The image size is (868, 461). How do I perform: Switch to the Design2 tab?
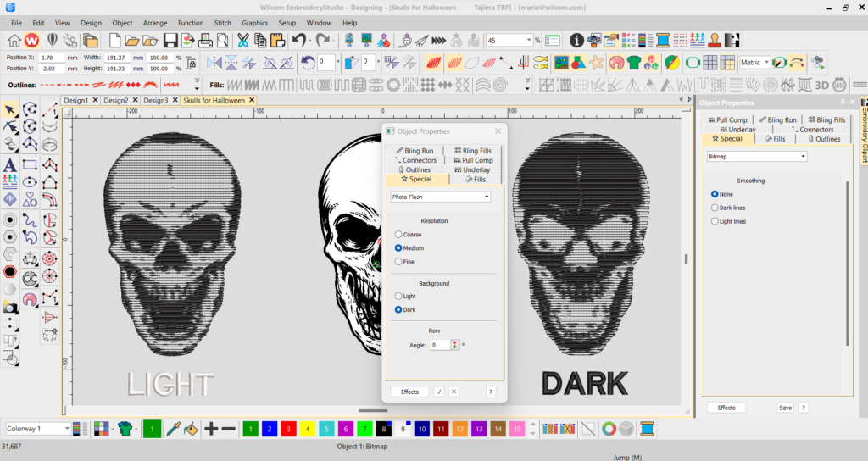[x=115, y=100]
